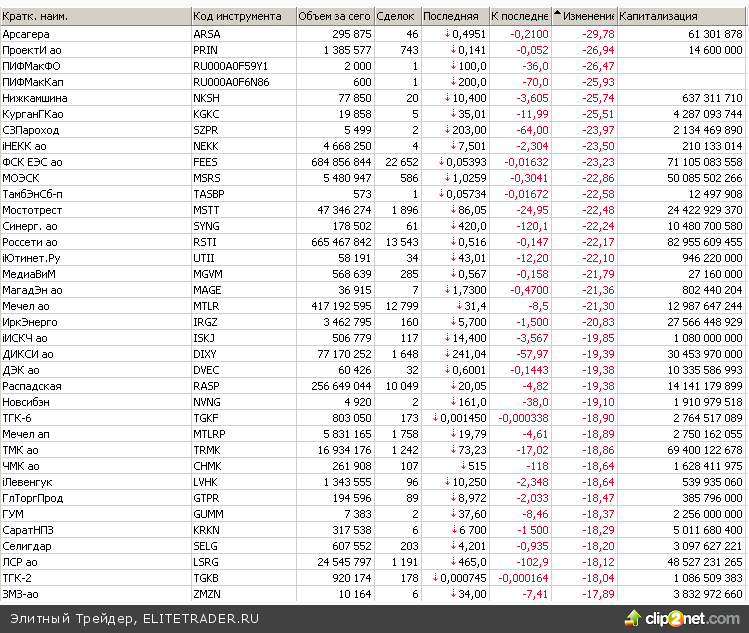Screen dimensions: 749x633
Task: Click the MAGE instrument code
Action: coord(207,290)
